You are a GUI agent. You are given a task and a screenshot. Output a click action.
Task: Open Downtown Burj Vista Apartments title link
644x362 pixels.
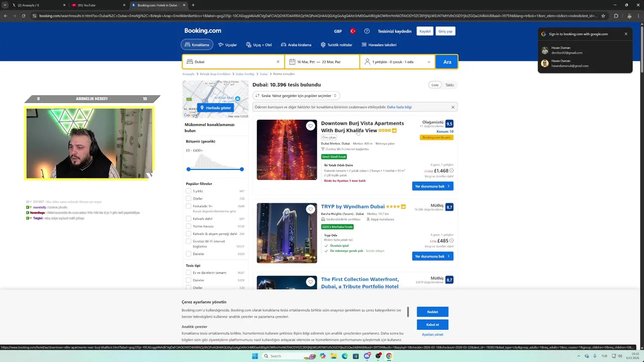pos(362,127)
